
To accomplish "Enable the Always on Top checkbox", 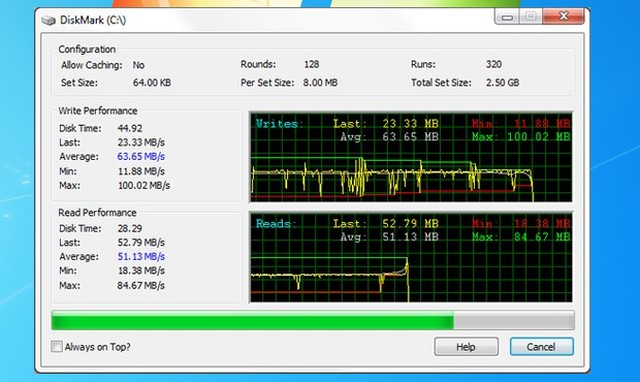I will click(x=56, y=346).
